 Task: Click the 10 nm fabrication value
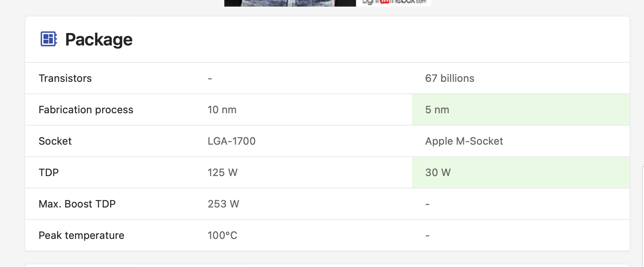tap(222, 110)
